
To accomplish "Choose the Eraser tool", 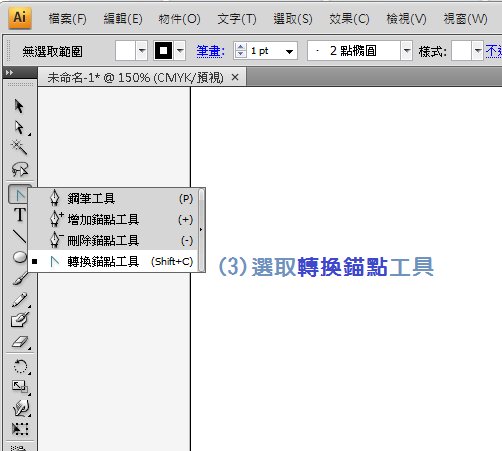I will 20,342.
